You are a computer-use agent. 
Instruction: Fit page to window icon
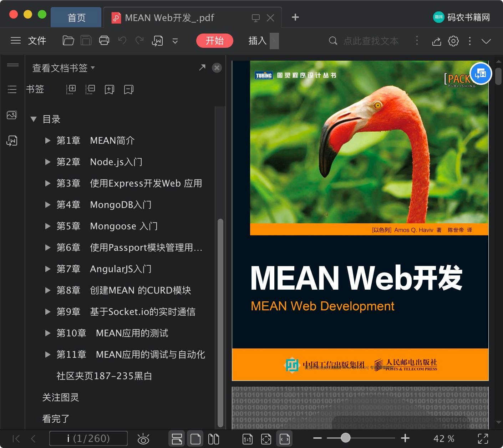tap(266, 439)
